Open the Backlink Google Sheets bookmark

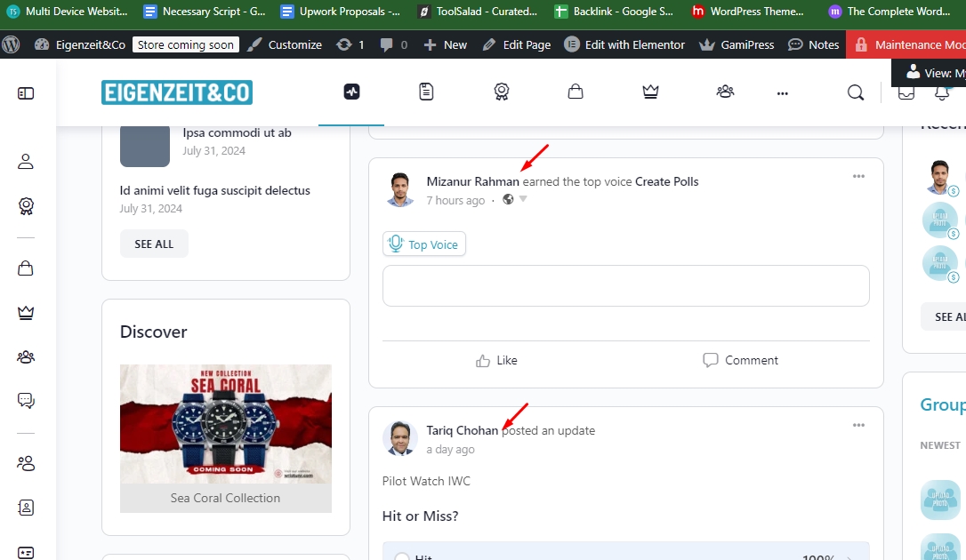click(x=614, y=11)
